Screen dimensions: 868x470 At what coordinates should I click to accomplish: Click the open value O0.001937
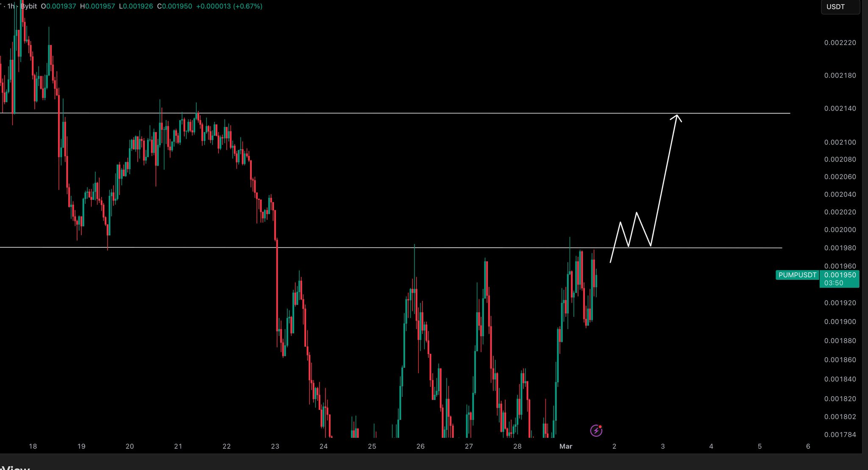pyautogui.click(x=58, y=6)
